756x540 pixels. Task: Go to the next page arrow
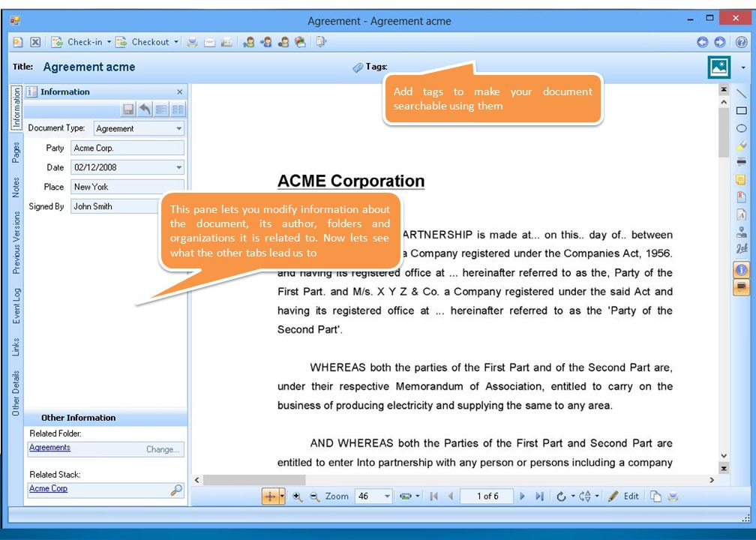coord(522,496)
